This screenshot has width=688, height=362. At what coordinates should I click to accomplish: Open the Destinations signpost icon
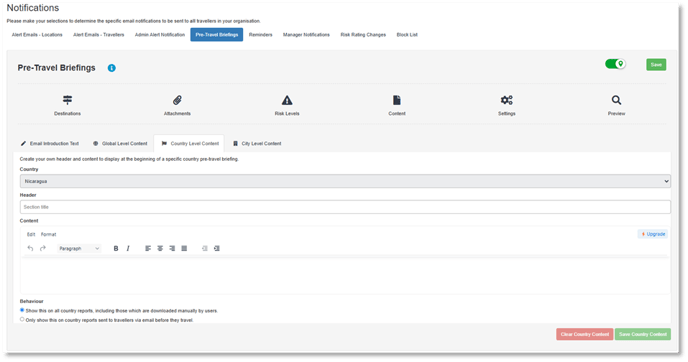pos(67,100)
